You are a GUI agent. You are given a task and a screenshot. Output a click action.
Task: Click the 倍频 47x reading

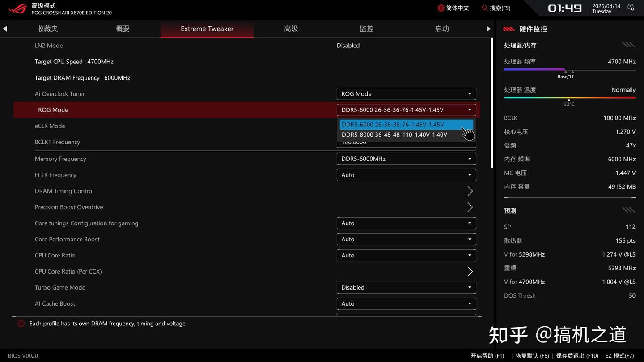click(x=570, y=145)
